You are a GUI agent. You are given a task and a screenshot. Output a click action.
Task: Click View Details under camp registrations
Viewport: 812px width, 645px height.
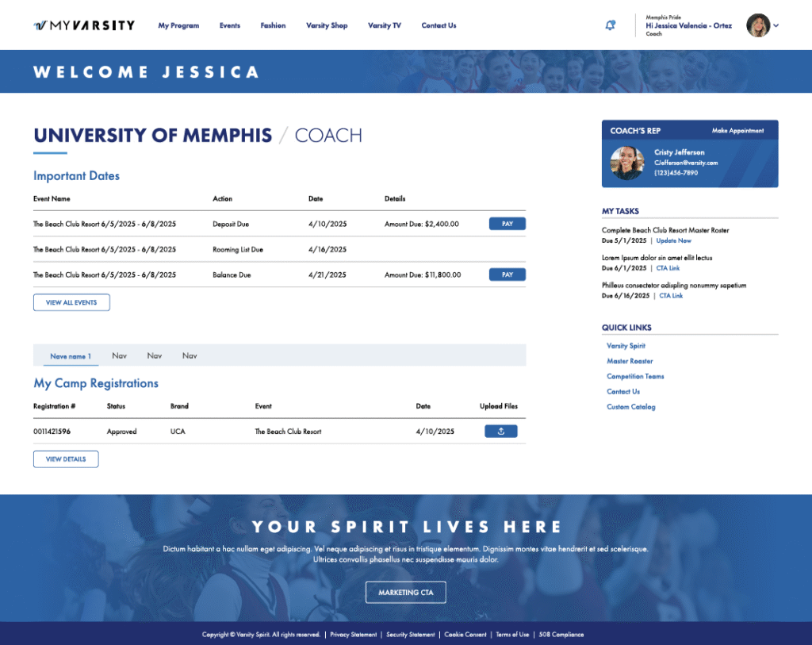tap(66, 459)
